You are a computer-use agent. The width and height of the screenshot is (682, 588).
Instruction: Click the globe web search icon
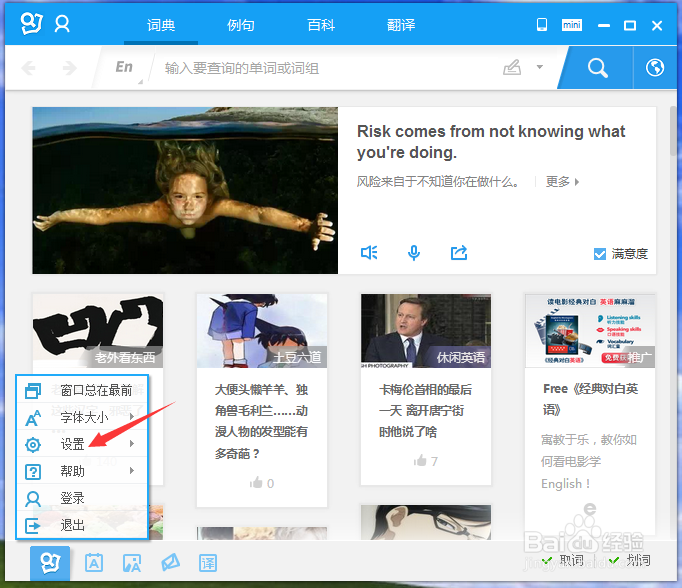click(x=655, y=67)
